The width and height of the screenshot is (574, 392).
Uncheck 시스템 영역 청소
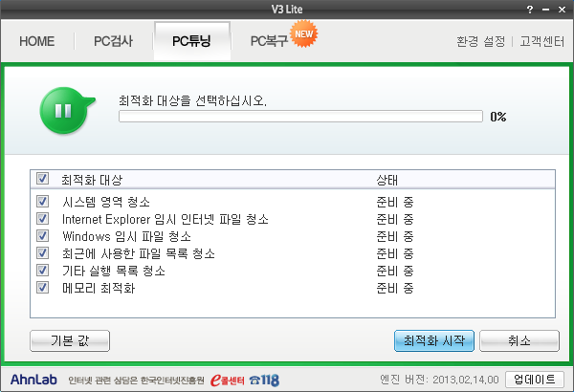(42, 201)
